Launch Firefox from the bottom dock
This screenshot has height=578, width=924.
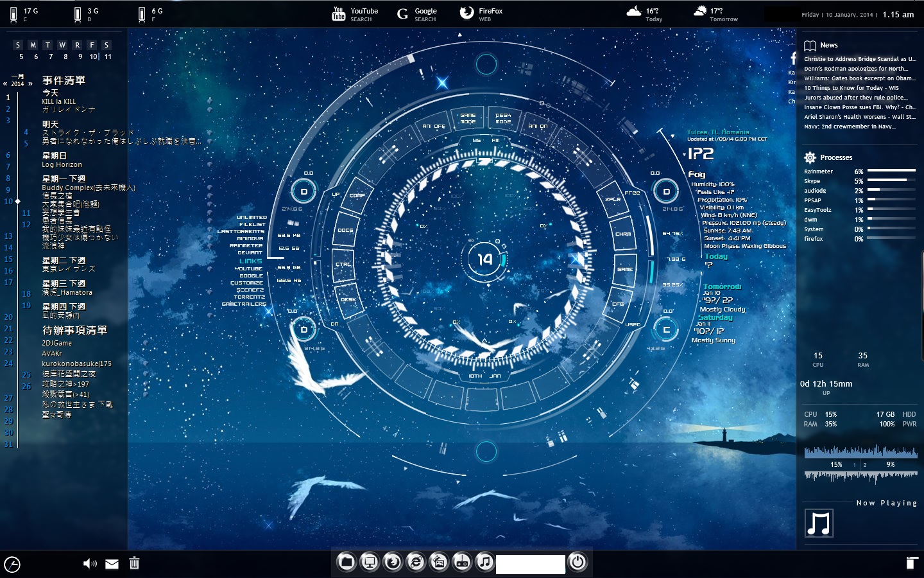[393, 563]
